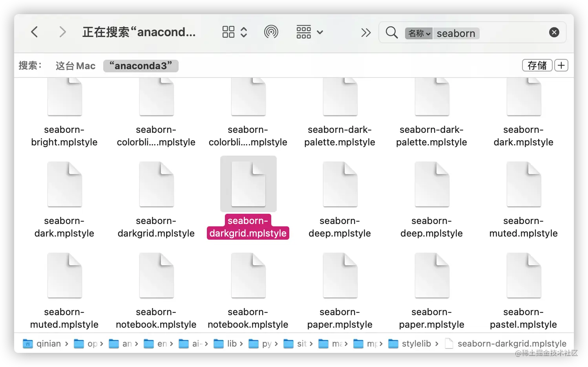Select seaborn-colorbli....mplstyle beside seaborn-bright file

pos(156,112)
